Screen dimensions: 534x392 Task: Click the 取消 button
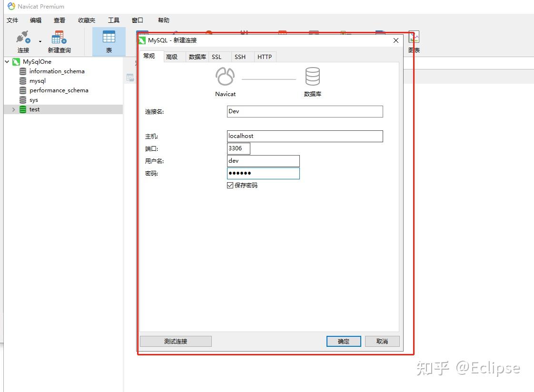tap(382, 341)
